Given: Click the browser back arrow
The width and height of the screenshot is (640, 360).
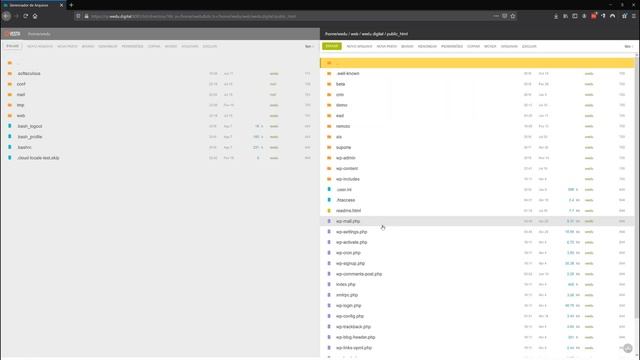Looking at the screenshot, I should [x=6, y=16].
